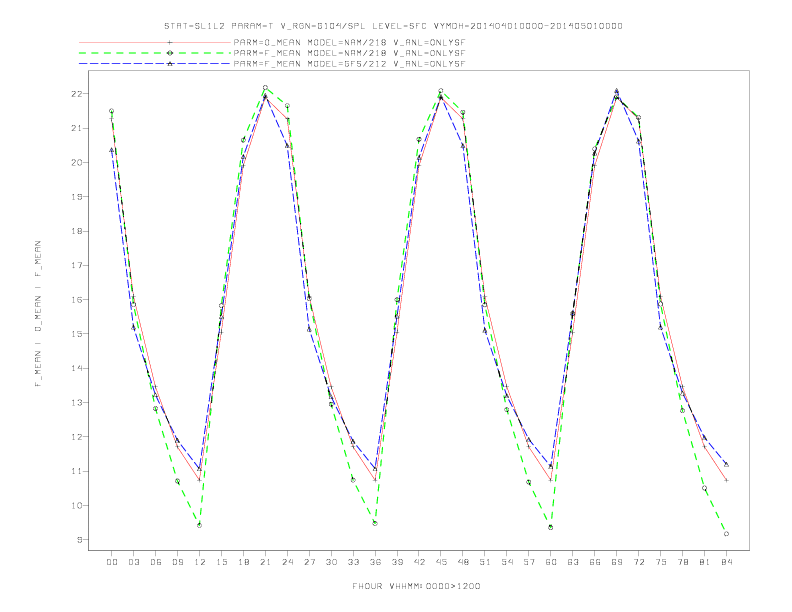Click green NAM circle data point at hour 84
The image size is (792, 612).
click(x=726, y=534)
